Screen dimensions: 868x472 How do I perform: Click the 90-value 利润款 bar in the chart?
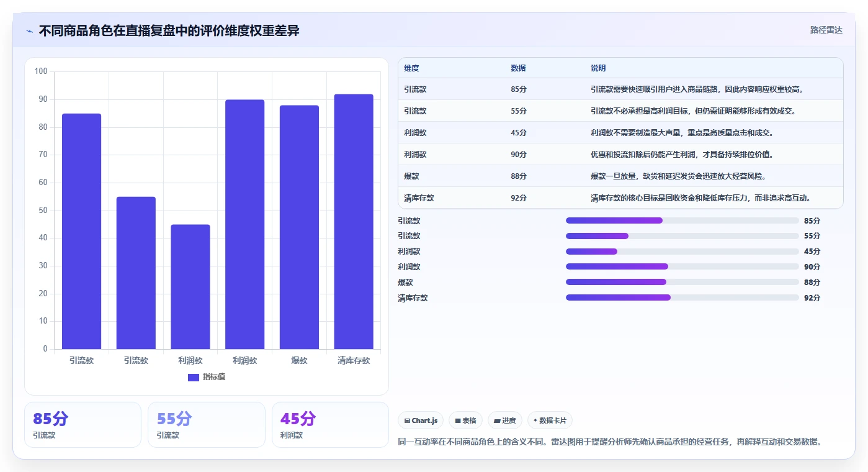[244, 224]
